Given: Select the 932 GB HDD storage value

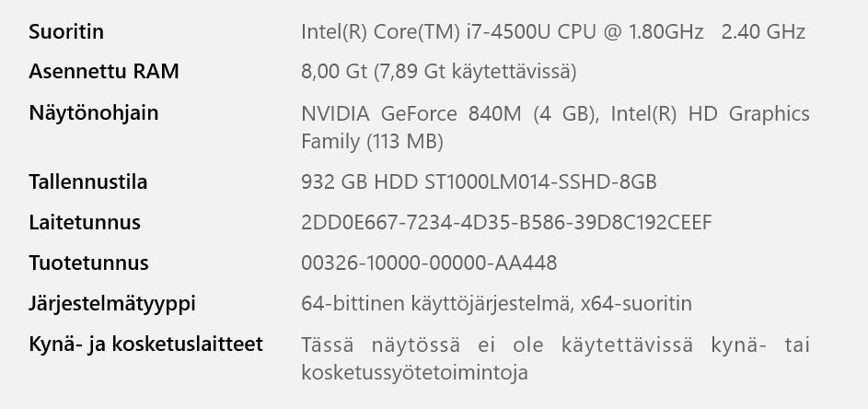Looking at the screenshot, I should coord(359,181).
